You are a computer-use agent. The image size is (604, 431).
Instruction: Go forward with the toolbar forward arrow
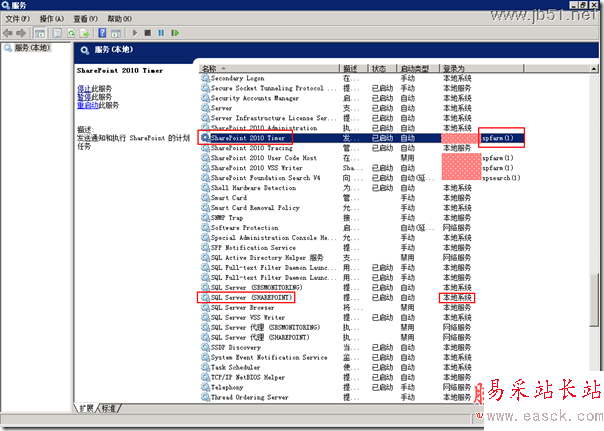coord(21,33)
